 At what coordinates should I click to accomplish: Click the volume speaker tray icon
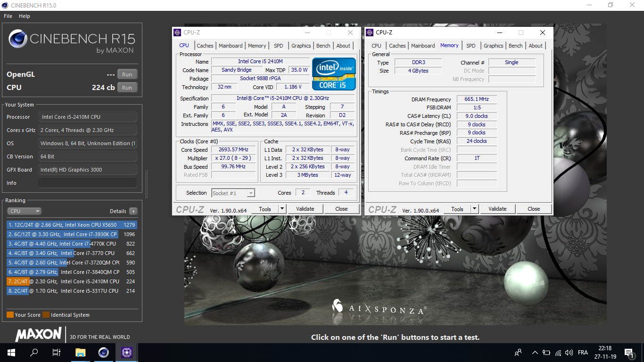pyautogui.click(x=570, y=353)
